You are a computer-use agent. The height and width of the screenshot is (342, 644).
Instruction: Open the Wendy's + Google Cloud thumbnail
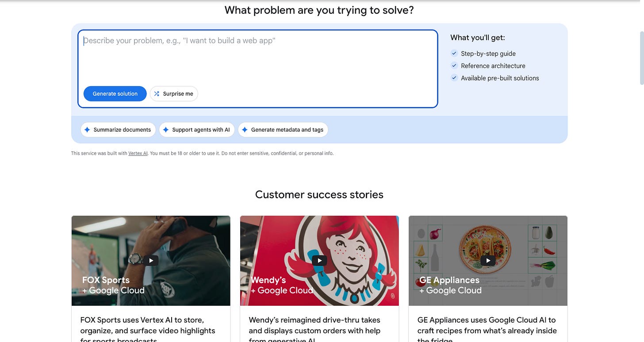click(319, 261)
